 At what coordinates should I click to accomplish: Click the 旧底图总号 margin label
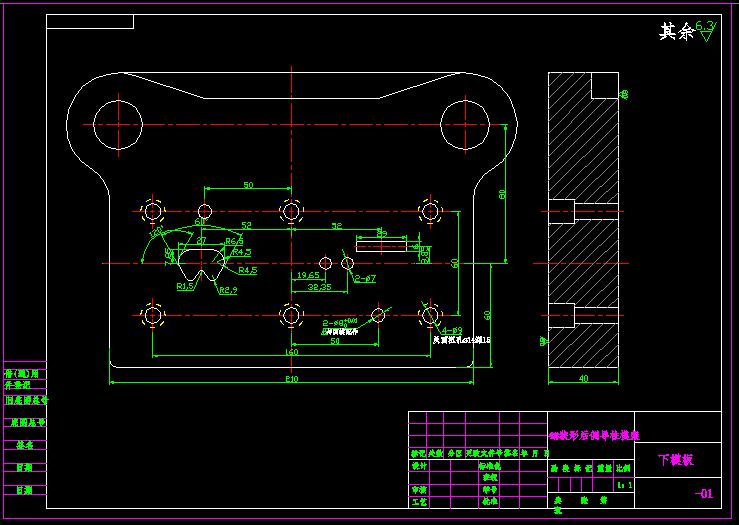(x=26, y=400)
